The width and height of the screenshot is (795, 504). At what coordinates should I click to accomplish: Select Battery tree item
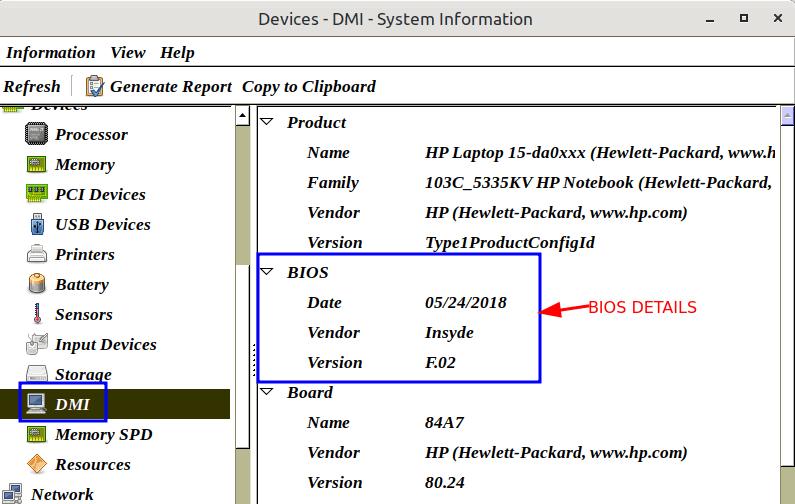coord(82,284)
